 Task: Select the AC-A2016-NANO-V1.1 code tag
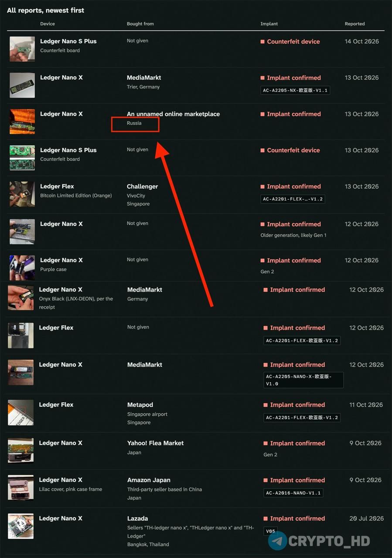tap(293, 493)
